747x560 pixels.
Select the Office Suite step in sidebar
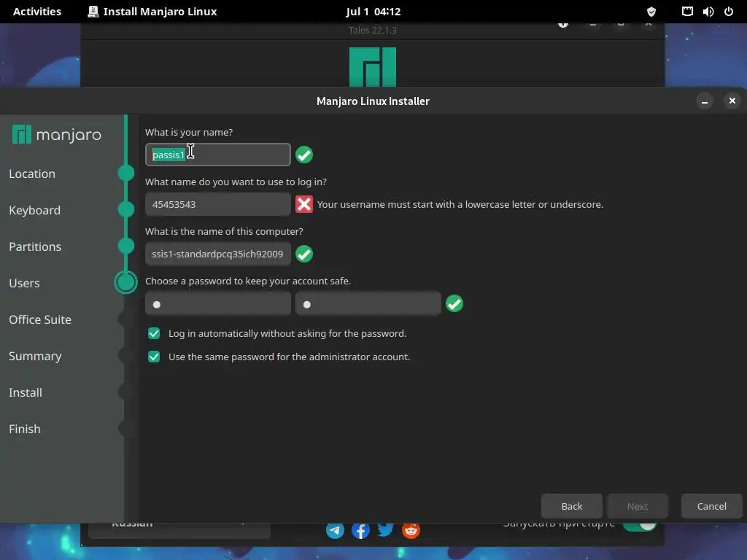(40, 319)
